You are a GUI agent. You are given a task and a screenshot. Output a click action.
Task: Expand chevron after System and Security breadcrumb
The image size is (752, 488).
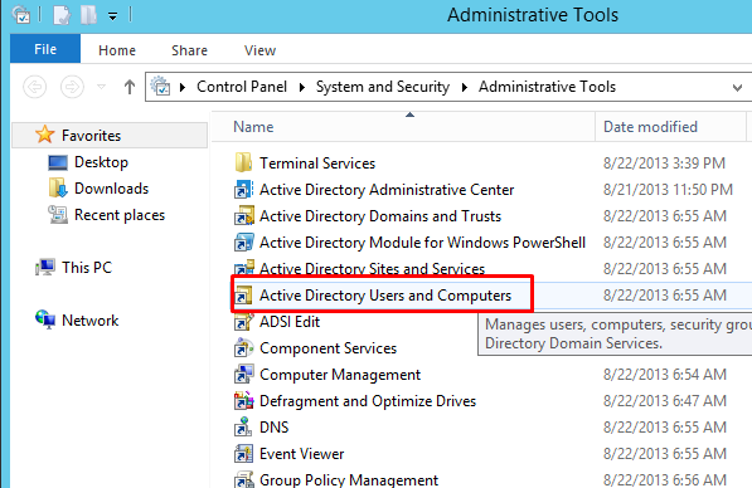click(465, 87)
